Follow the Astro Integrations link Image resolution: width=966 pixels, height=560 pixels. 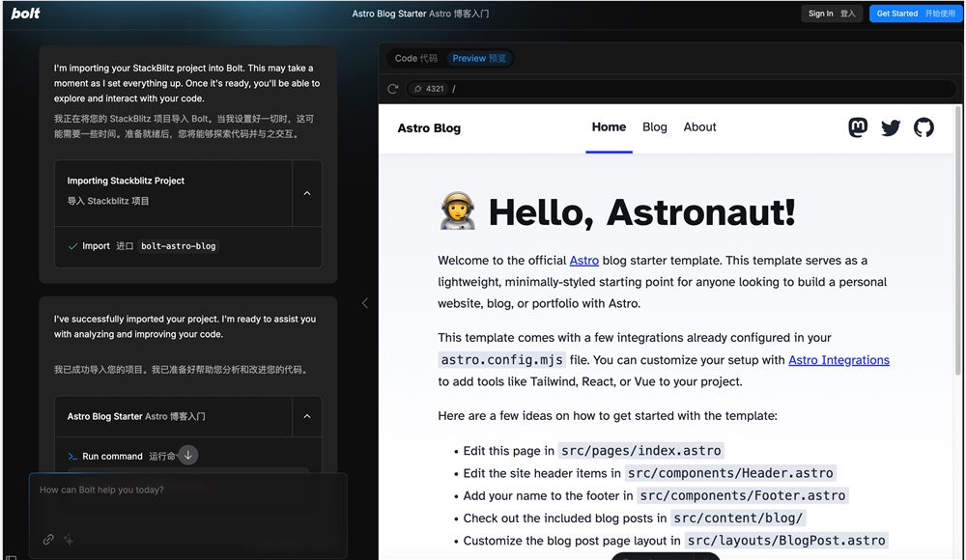[838, 360]
